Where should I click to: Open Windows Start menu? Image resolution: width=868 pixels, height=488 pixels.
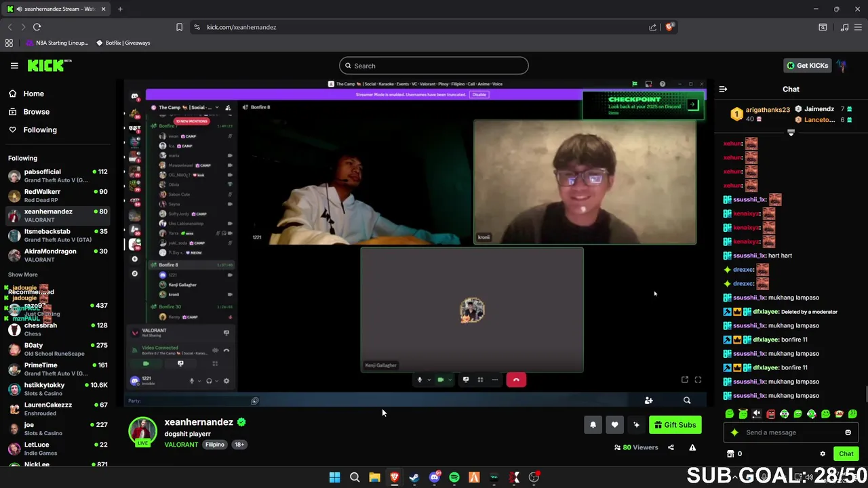click(334, 477)
